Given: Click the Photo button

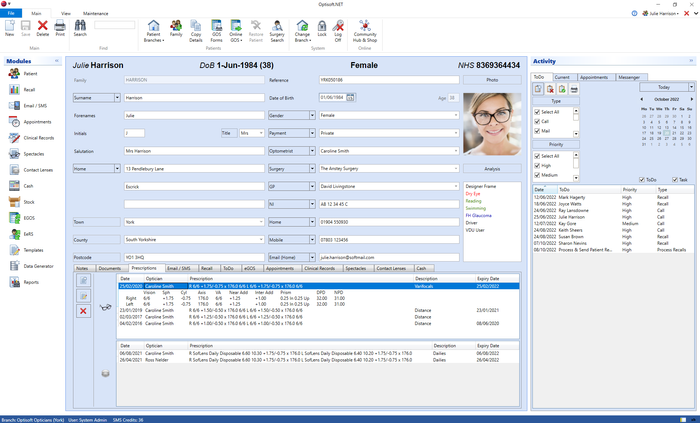Looking at the screenshot, I should (x=492, y=80).
